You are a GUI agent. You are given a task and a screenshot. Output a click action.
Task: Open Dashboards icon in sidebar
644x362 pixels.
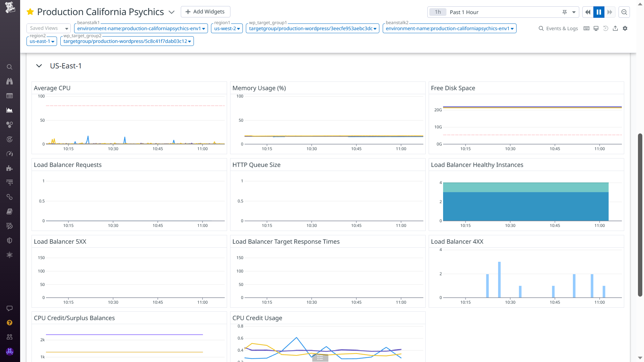click(10, 110)
